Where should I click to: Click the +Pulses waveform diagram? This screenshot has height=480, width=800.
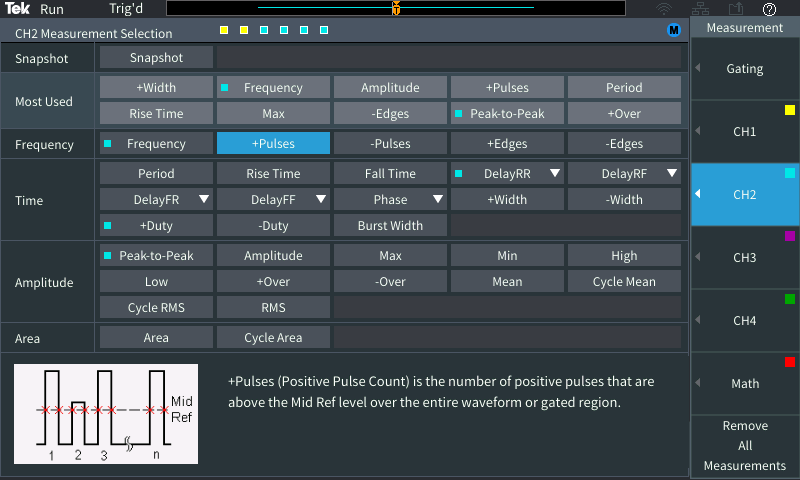(106, 414)
